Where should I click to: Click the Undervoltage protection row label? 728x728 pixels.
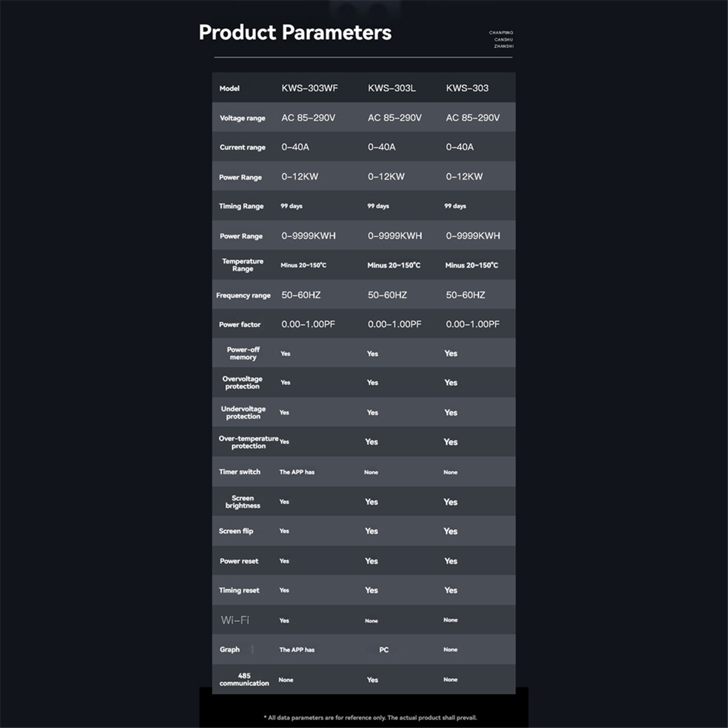tap(243, 413)
